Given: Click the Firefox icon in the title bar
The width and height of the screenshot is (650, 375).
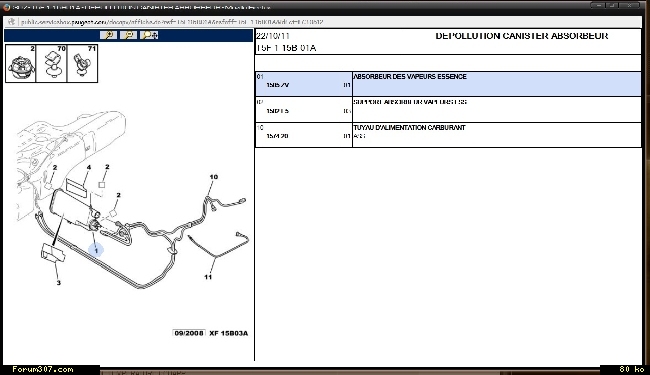Looking at the screenshot, I should 6,7.
